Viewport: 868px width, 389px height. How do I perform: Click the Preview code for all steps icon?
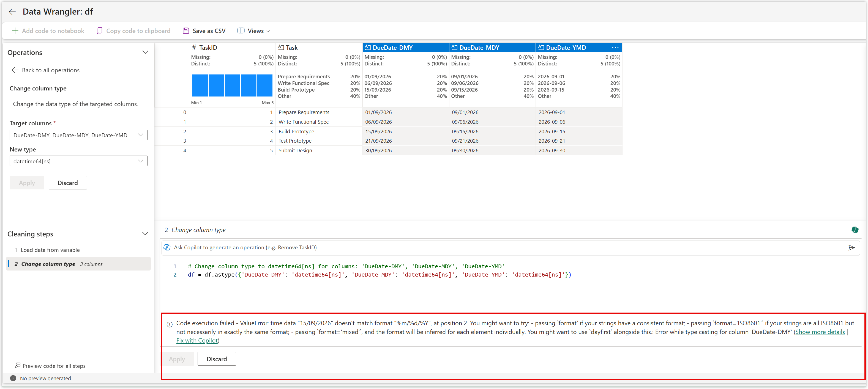pos(18,365)
